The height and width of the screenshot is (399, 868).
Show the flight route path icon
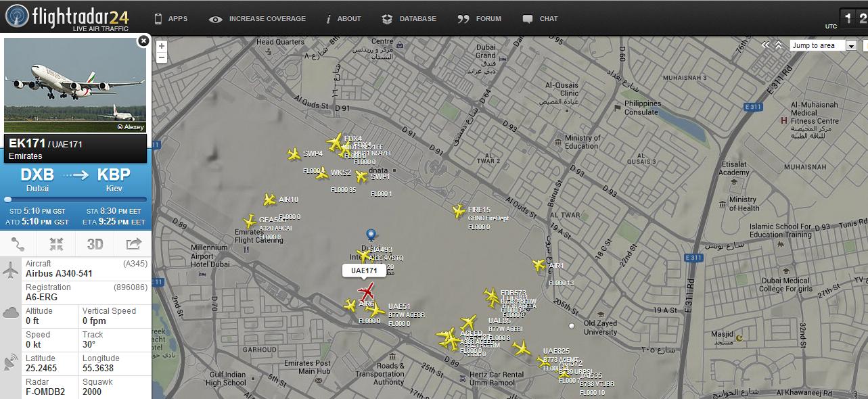(19, 245)
